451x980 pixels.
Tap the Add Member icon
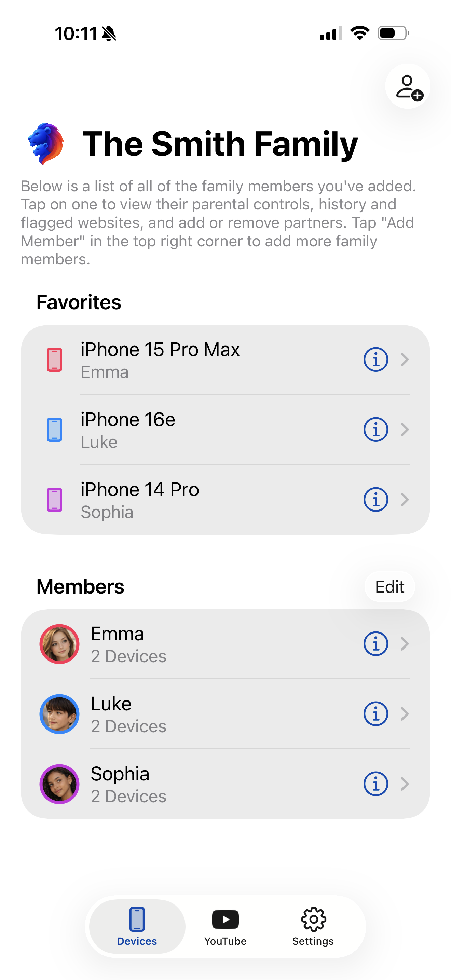(x=408, y=86)
